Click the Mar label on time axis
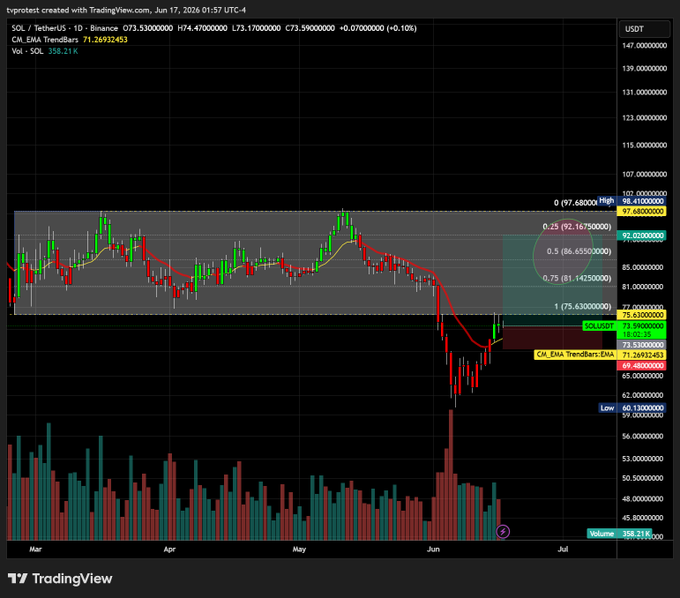This screenshot has width=680, height=598. [36, 549]
